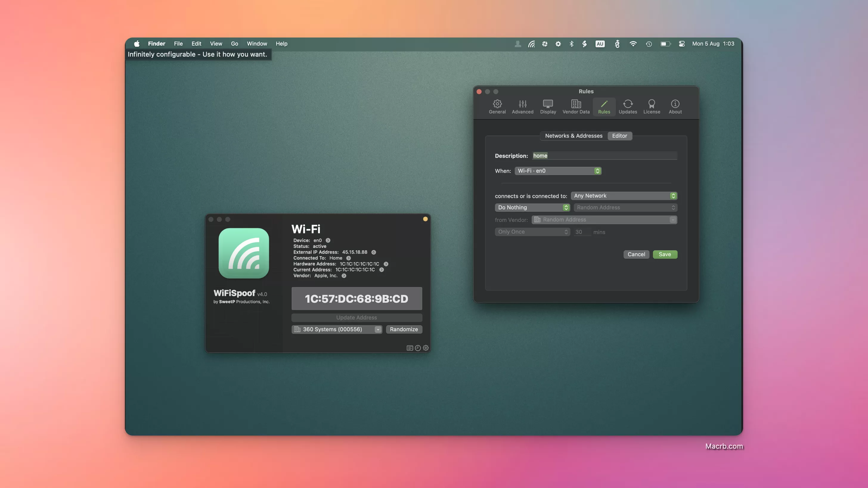The height and width of the screenshot is (488, 868).
Task: Open the Go menu
Action: click(x=234, y=44)
